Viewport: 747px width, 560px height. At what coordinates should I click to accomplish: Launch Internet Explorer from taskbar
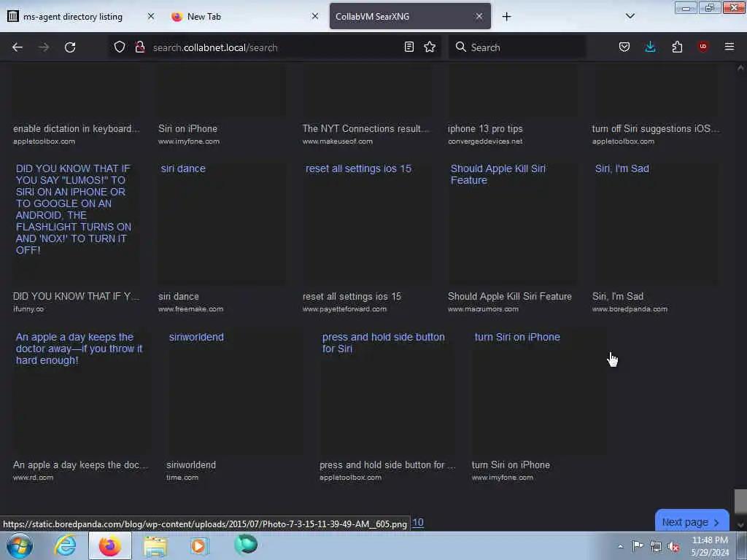coord(65,545)
